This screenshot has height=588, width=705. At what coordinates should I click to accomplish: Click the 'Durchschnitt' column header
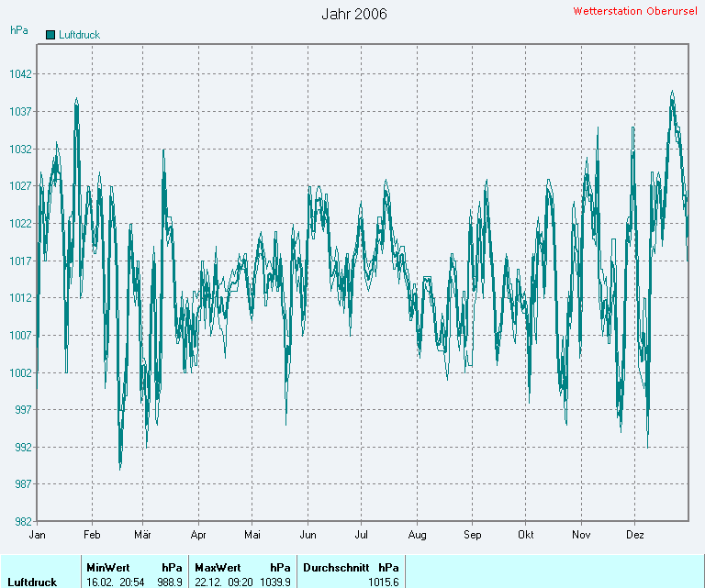pyautogui.click(x=336, y=567)
